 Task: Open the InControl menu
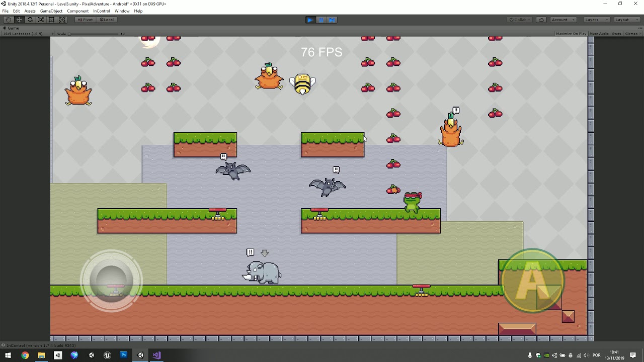click(102, 11)
